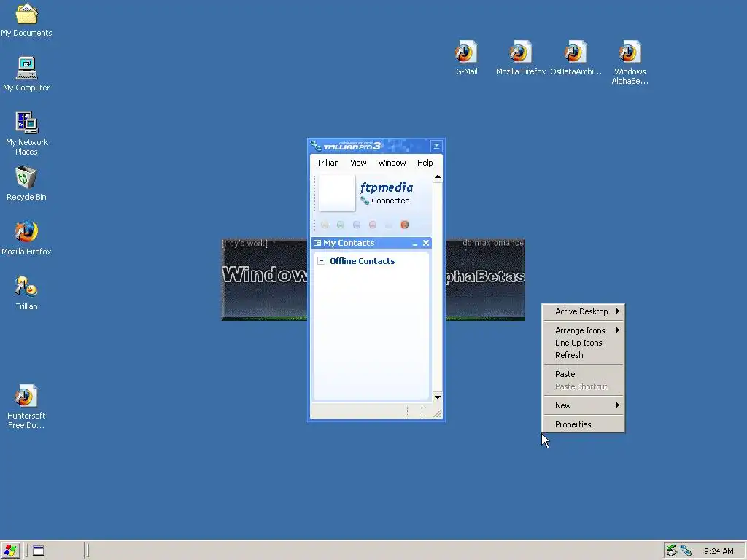Viewport: 747px width, 560px height.
Task: Click the My Contacts panel header icon
Action: click(317, 243)
